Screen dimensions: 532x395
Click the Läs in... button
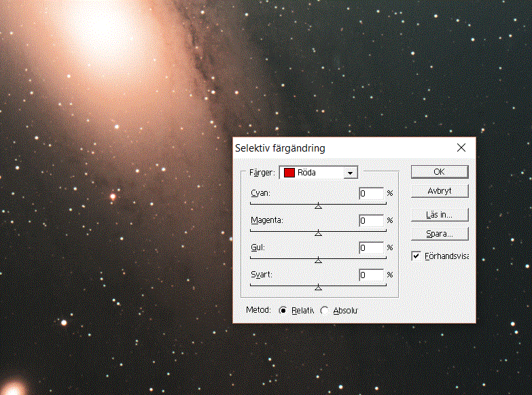pos(440,215)
